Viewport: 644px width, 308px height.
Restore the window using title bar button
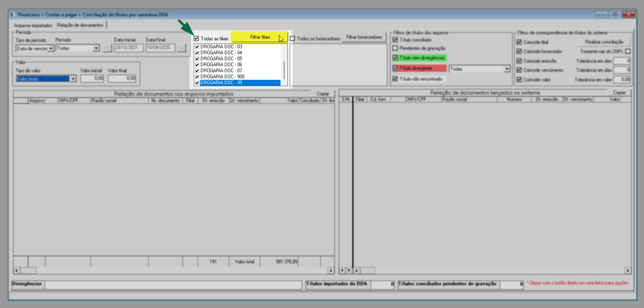click(615, 14)
